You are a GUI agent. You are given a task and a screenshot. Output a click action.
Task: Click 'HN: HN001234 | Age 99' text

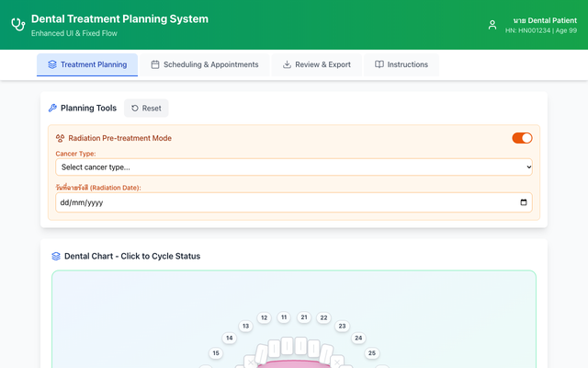click(x=541, y=30)
